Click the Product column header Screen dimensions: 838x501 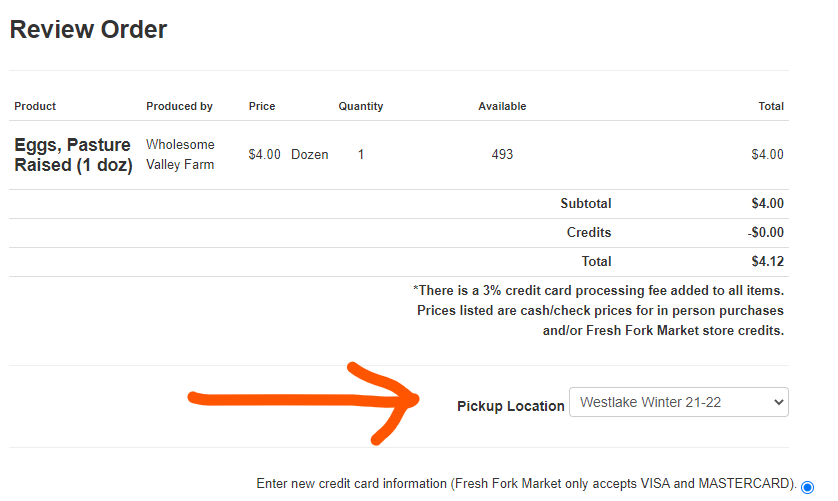(35, 106)
